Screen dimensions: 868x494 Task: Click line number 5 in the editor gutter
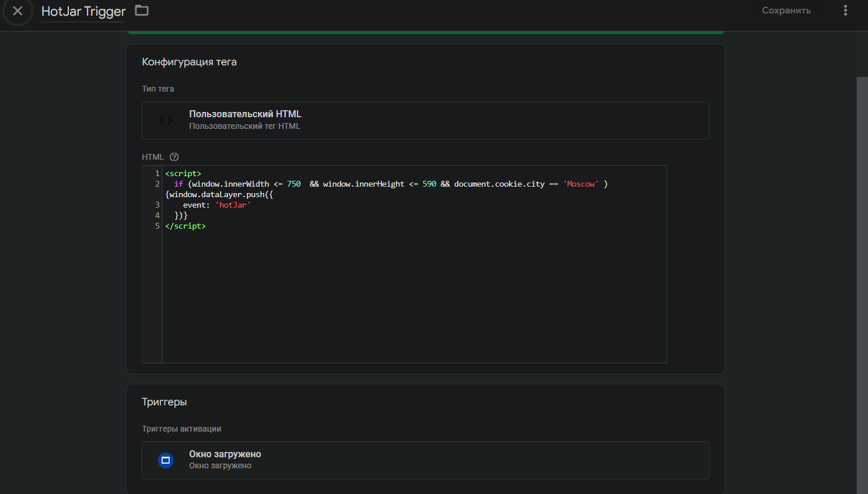pyautogui.click(x=157, y=226)
